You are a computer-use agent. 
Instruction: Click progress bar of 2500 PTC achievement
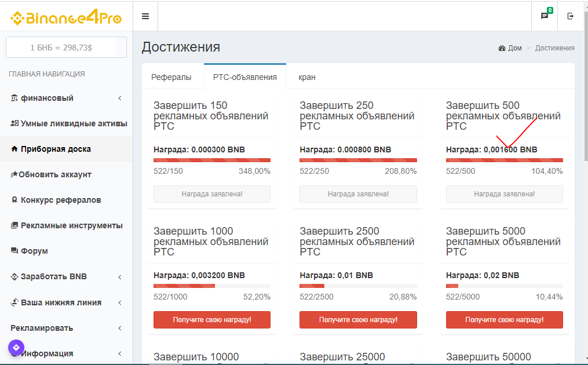click(358, 286)
